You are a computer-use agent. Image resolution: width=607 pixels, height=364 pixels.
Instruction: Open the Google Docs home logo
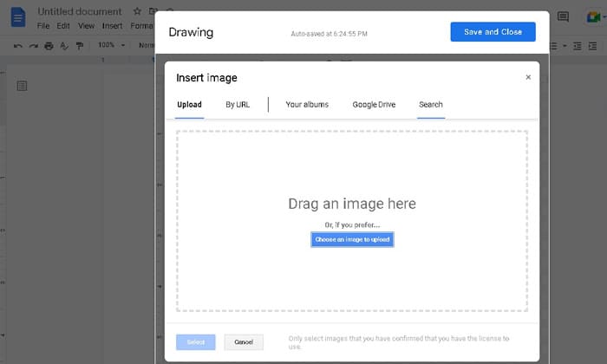[18, 18]
